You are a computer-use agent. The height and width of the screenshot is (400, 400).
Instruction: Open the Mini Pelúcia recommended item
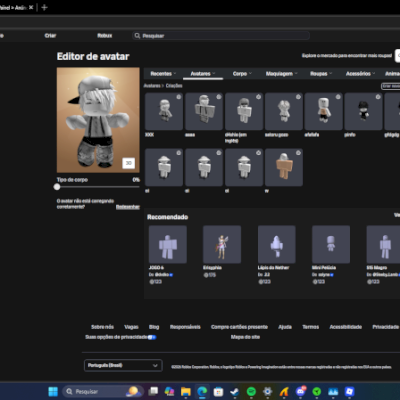[x=331, y=244]
